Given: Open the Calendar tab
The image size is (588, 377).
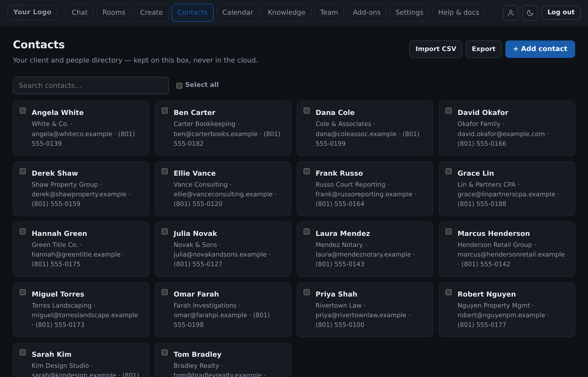Looking at the screenshot, I should pyautogui.click(x=237, y=12).
